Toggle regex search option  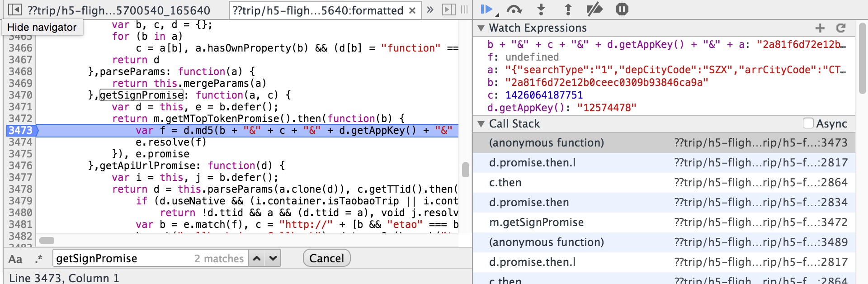coord(39,259)
